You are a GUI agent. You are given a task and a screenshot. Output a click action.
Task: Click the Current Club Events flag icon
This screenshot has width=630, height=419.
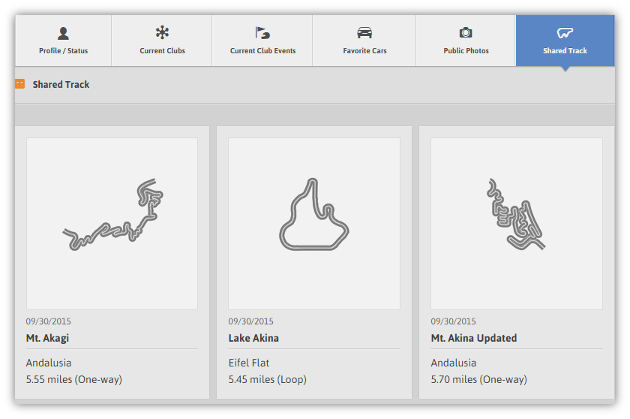(x=262, y=33)
